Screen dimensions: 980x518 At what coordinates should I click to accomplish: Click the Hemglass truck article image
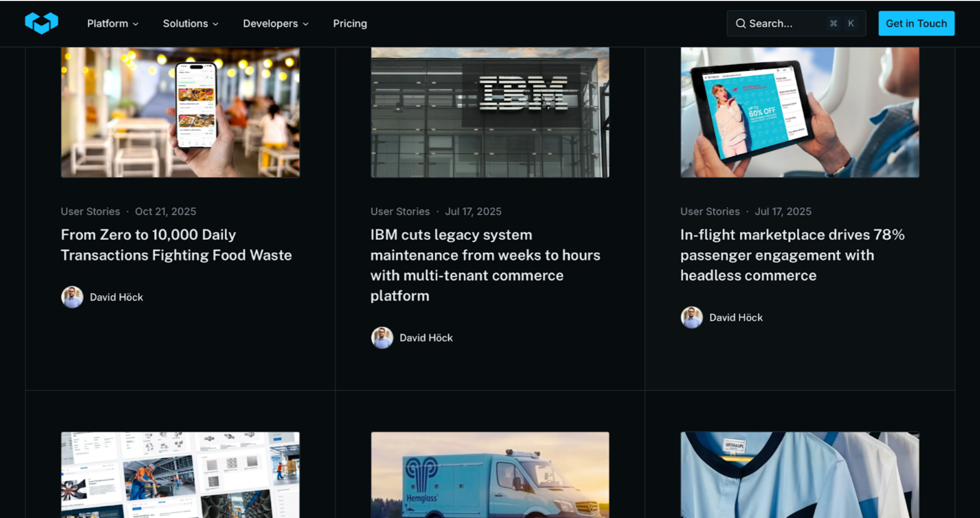coord(489,476)
